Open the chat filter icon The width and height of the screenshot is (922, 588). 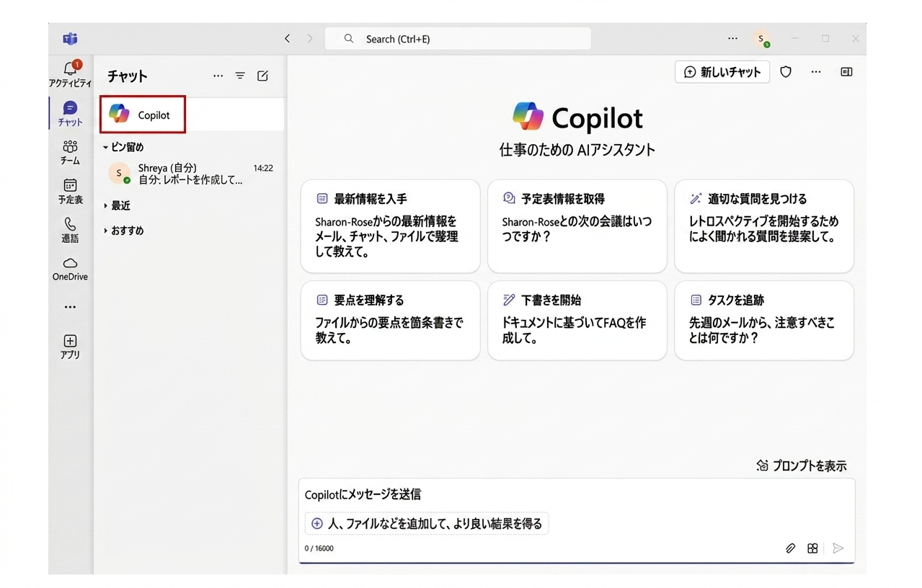[x=240, y=76]
